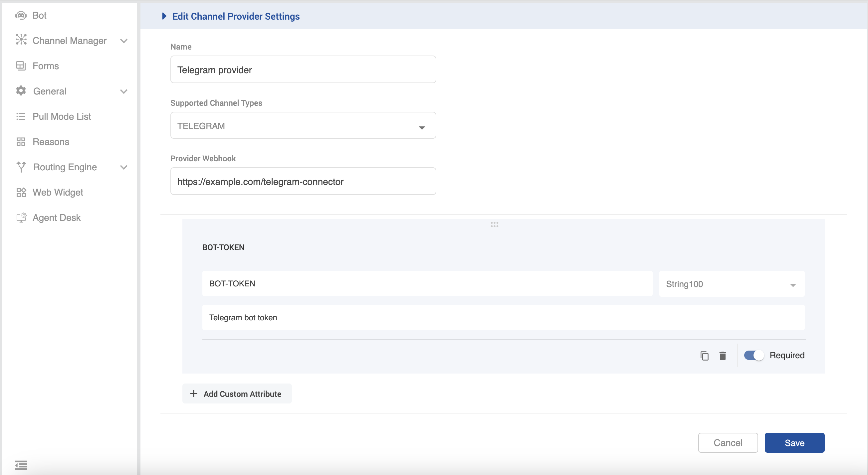Click the Provider Webhook URL field
This screenshot has width=868, height=475.
click(x=303, y=182)
